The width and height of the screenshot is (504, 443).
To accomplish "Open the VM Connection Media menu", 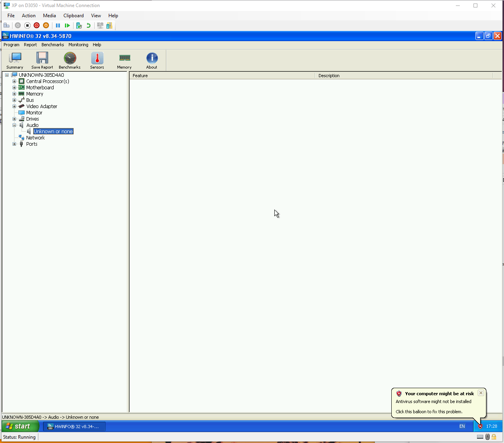I will pyautogui.click(x=49, y=16).
